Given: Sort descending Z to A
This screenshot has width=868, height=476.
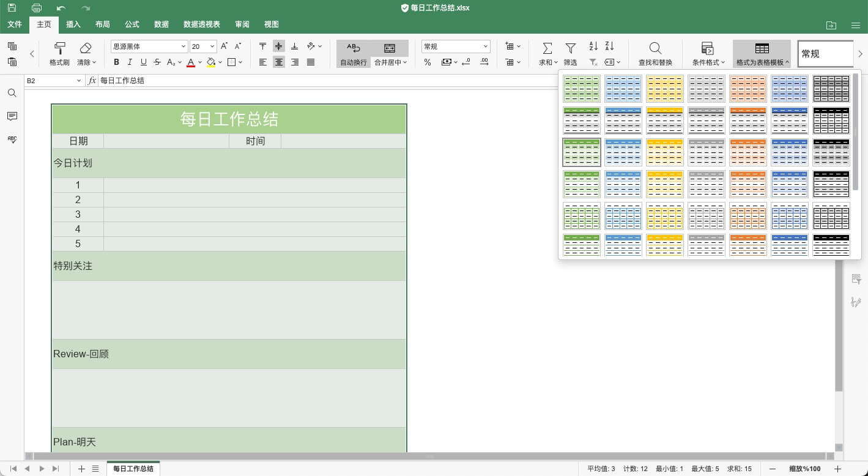Looking at the screenshot, I should click(609, 46).
